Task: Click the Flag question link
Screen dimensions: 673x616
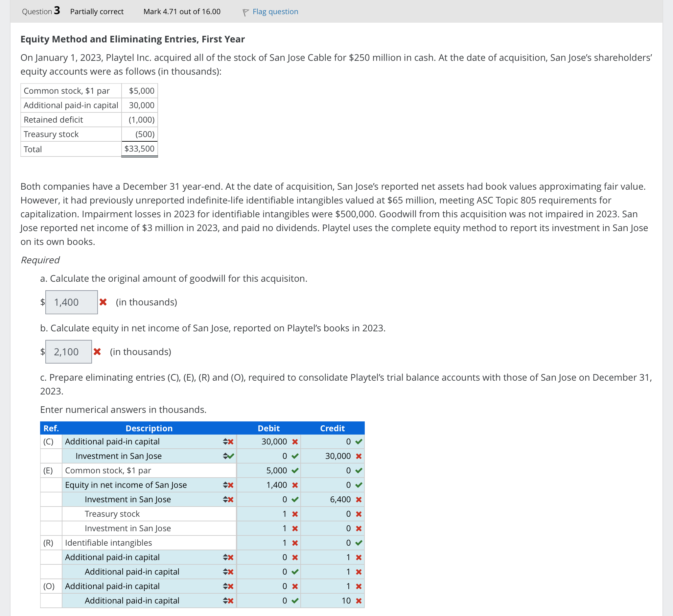Action: coord(275,12)
